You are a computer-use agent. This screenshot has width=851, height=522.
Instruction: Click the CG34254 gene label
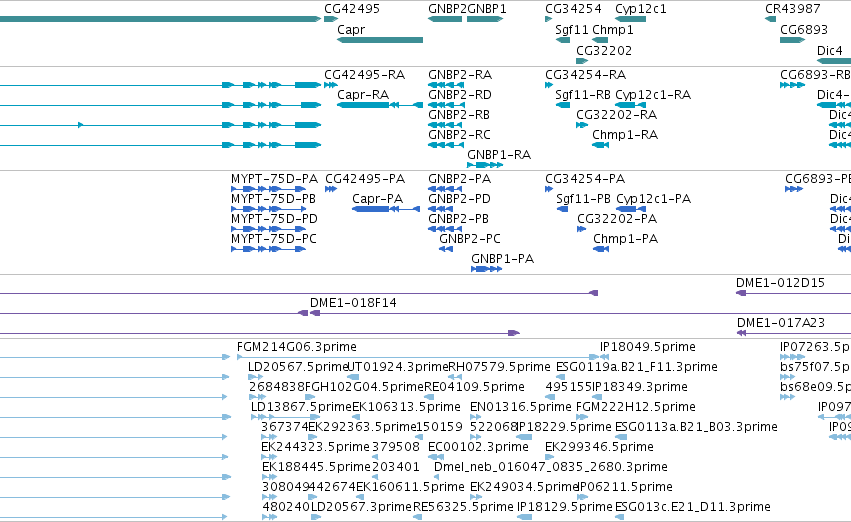click(x=573, y=9)
